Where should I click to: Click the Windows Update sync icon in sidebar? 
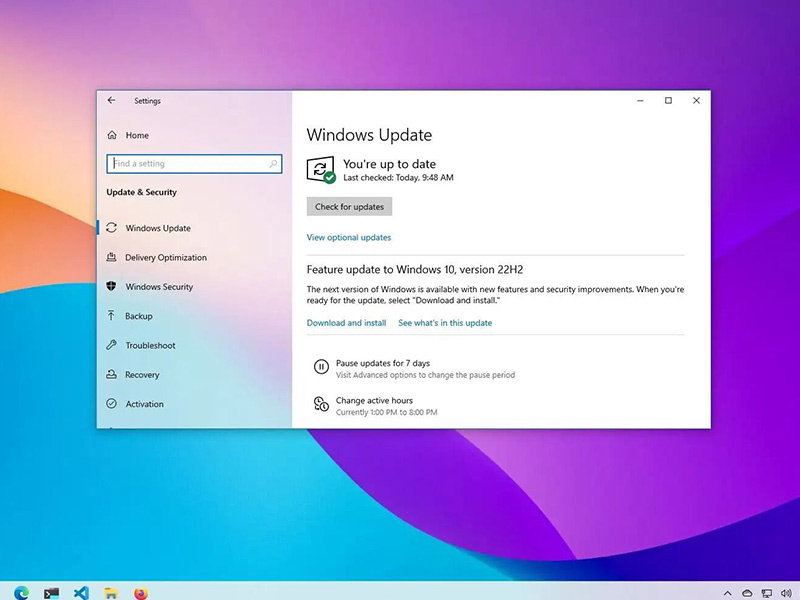(x=111, y=228)
